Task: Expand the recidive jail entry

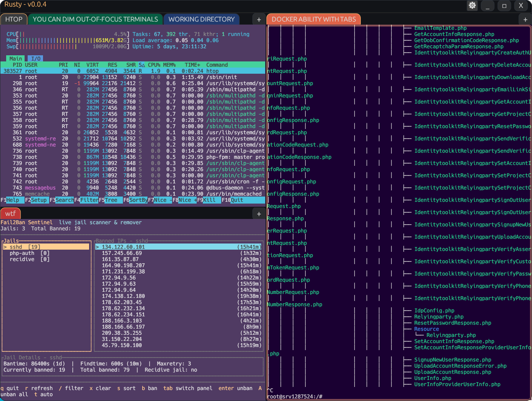Action: [x=23, y=259]
